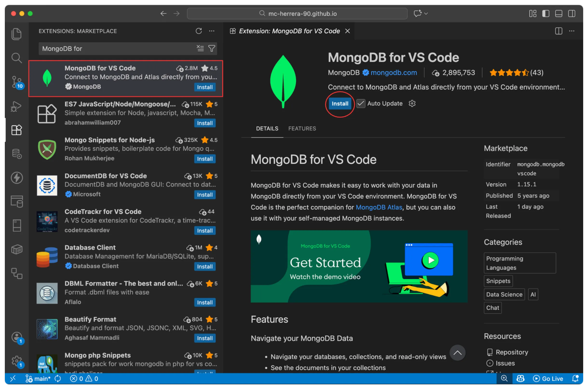
Task: Select the DETAILS tab
Action: pos(267,129)
